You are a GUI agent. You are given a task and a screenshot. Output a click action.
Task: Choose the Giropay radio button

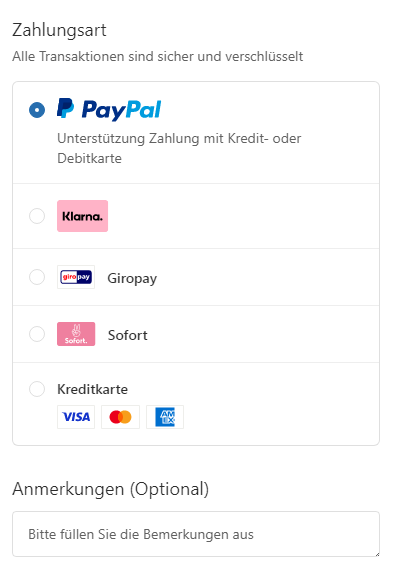point(37,277)
